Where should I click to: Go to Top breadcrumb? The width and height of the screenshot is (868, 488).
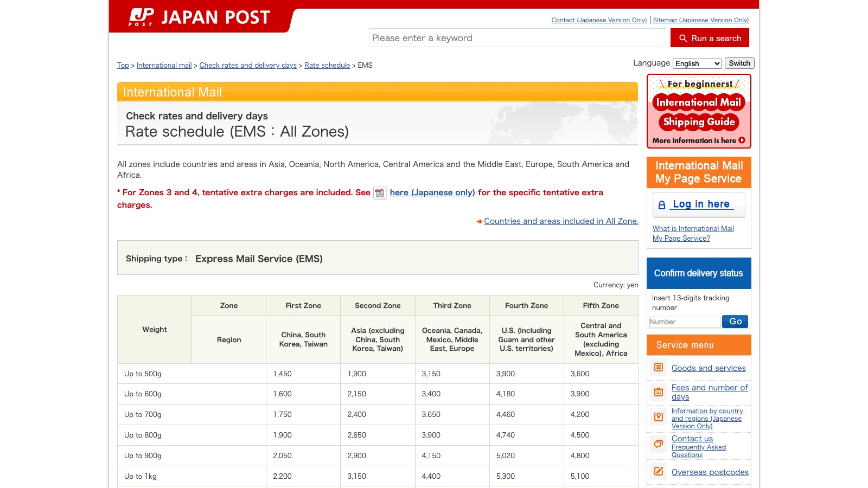(x=123, y=65)
